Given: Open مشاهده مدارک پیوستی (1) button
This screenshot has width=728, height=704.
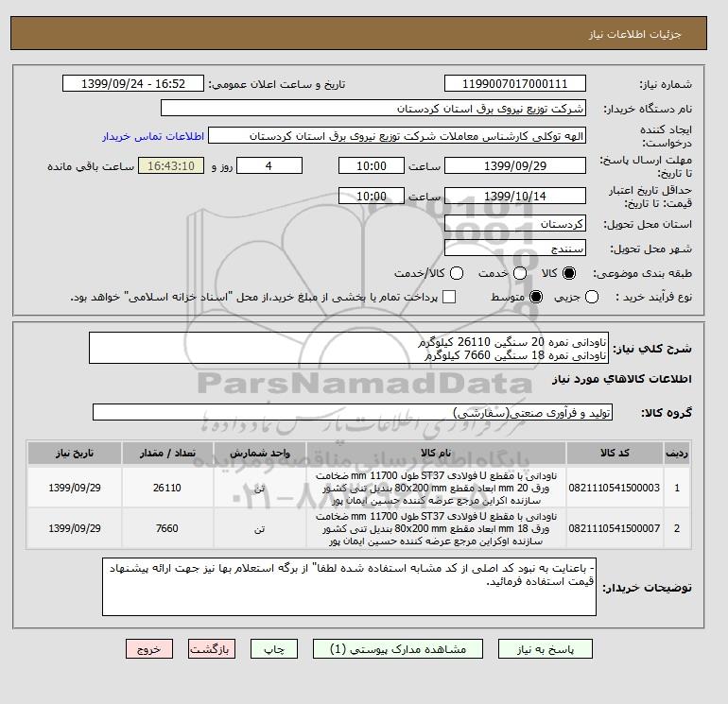Looking at the screenshot, I should pyautogui.click(x=398, y=649).
